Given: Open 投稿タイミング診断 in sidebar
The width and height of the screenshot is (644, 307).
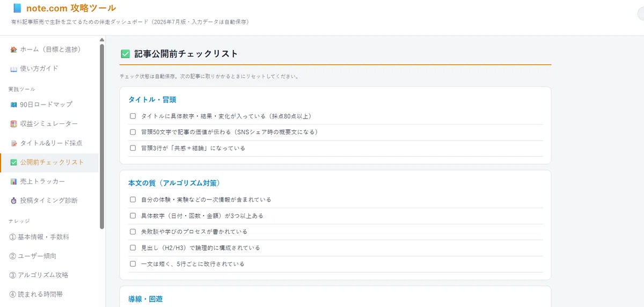Looking at the screenshot, I should pyautogui.click(x=49, y=201).
